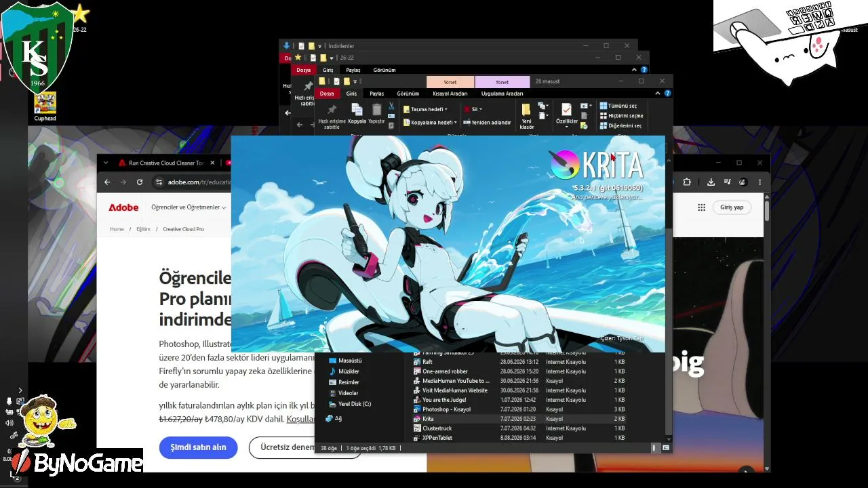Image resolution: width=868 pixels, height=488 pixels.
Task: Expand Öğrenciler ve Öğretmenler menu
Action: [x=189, y=207]
